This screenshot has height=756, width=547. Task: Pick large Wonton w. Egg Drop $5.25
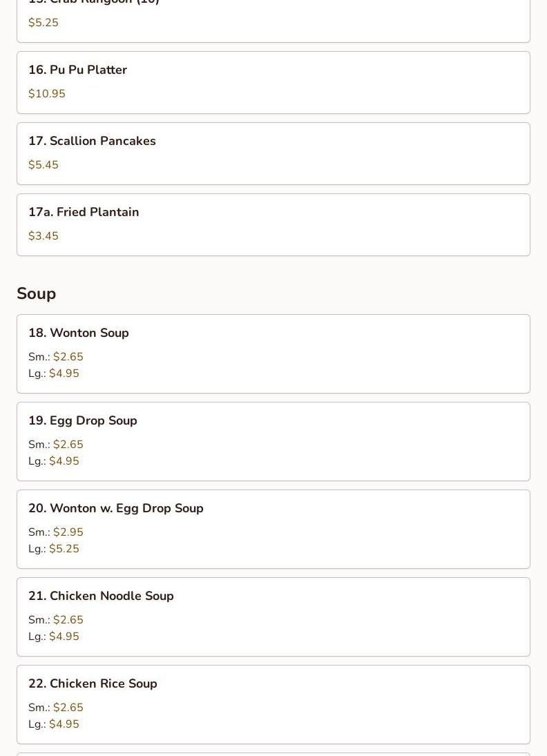64,549
